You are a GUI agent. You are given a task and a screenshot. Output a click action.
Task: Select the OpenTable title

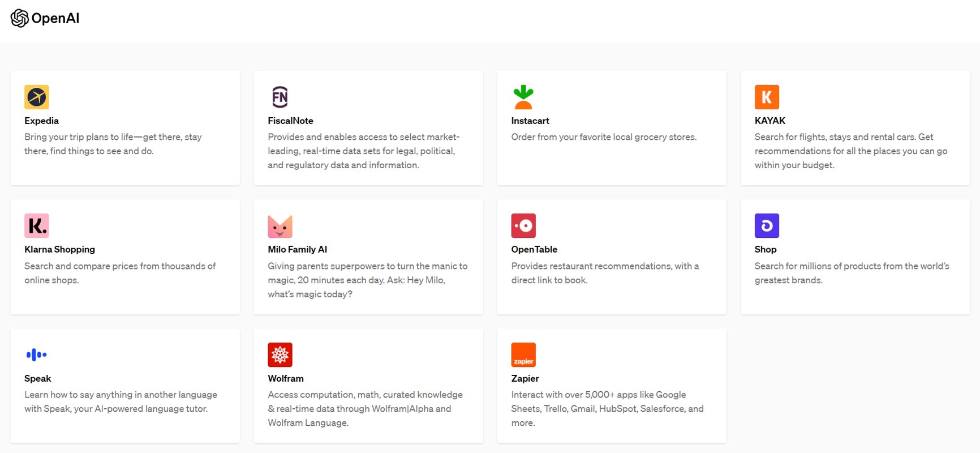click(x=534, y=249)
